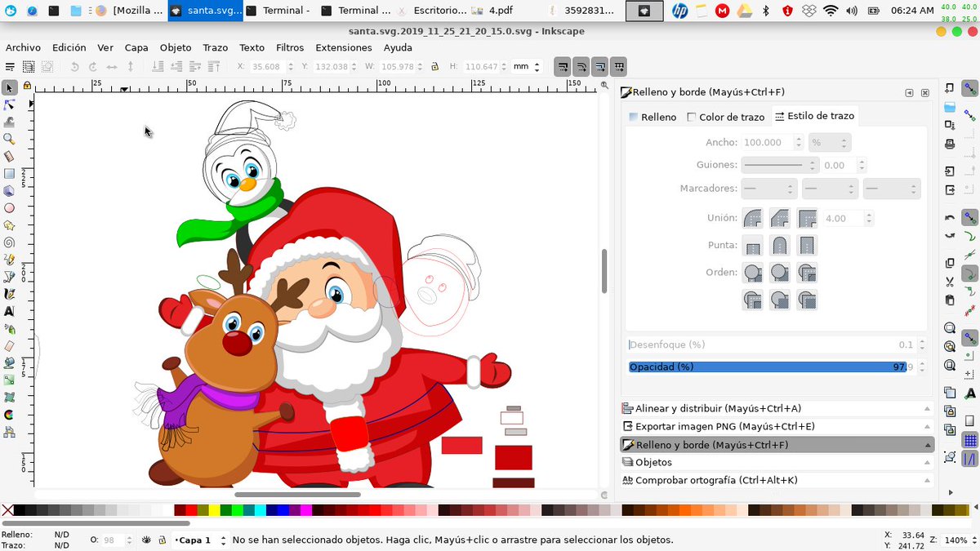The width and height of the screenshot is (980, 551).
Task: Toggle scale stroke width when scaling
Action: pos(563,66)
